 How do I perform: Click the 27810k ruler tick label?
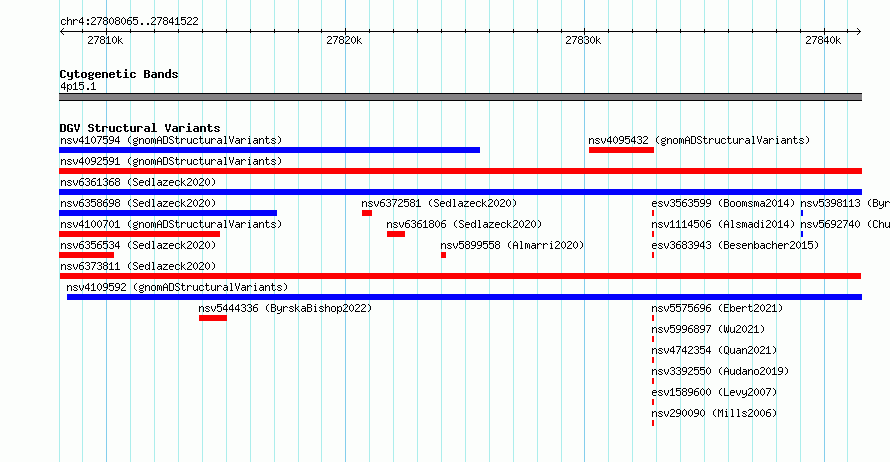point(105,40)
